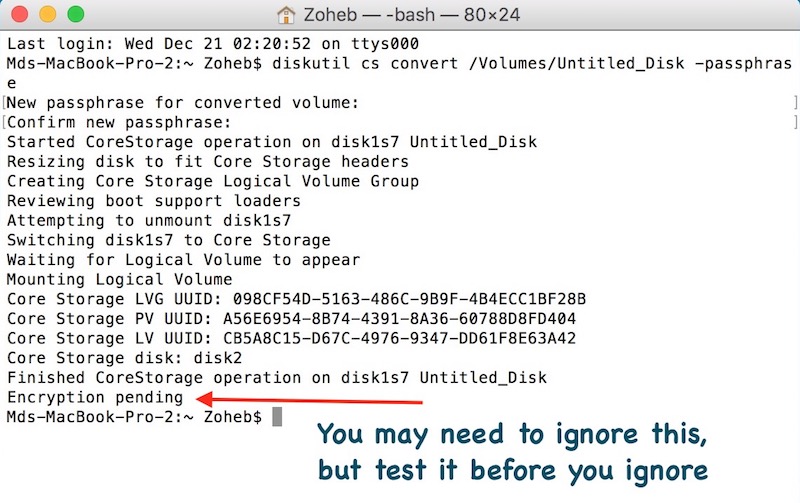Click the "Confirm new passphrase" prompt line

pos(133,122)
